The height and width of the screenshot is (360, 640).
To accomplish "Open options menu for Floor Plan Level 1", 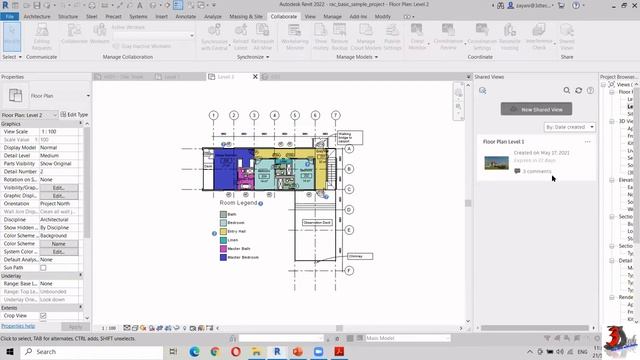I will (587, 142).
